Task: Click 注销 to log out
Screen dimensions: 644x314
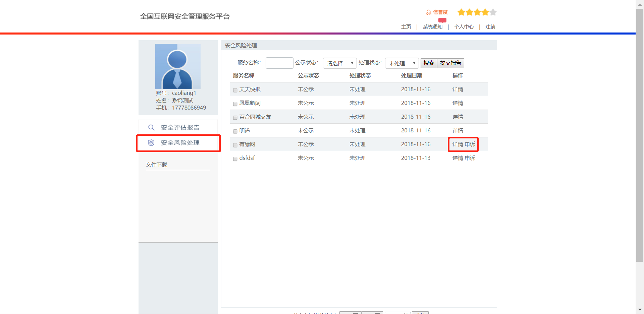Action: (x=490, y=27)
